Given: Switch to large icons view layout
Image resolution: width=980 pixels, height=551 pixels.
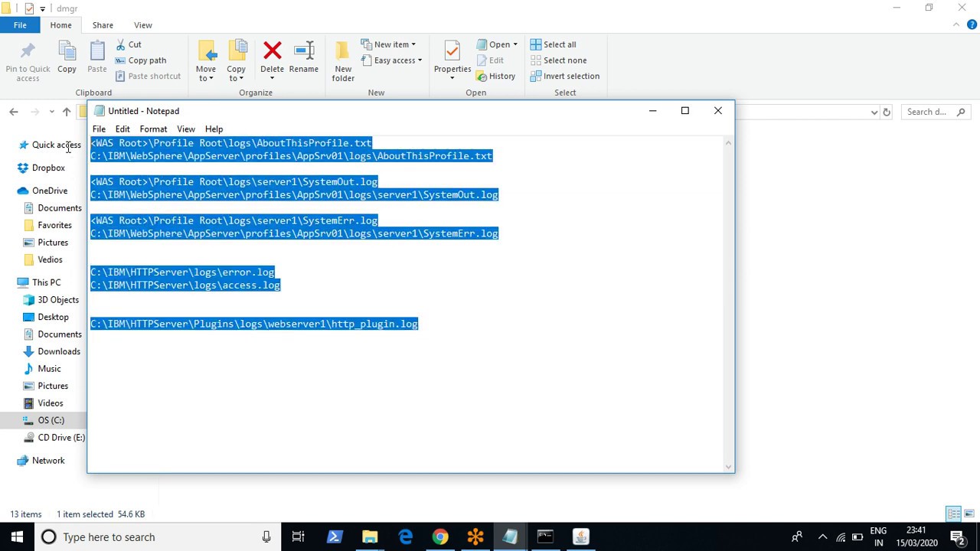Looking at the screenshot, I should tap(969, 514).
